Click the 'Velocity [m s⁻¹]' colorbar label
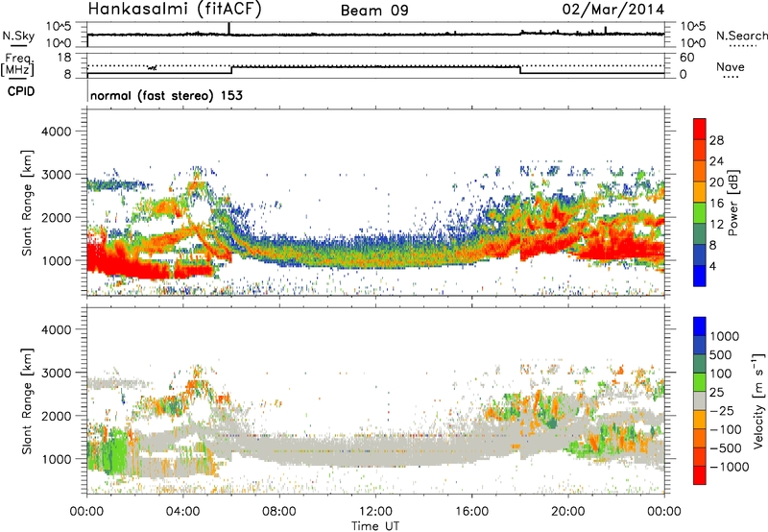The width and height of the screenshot is (768, 532). 758,400
